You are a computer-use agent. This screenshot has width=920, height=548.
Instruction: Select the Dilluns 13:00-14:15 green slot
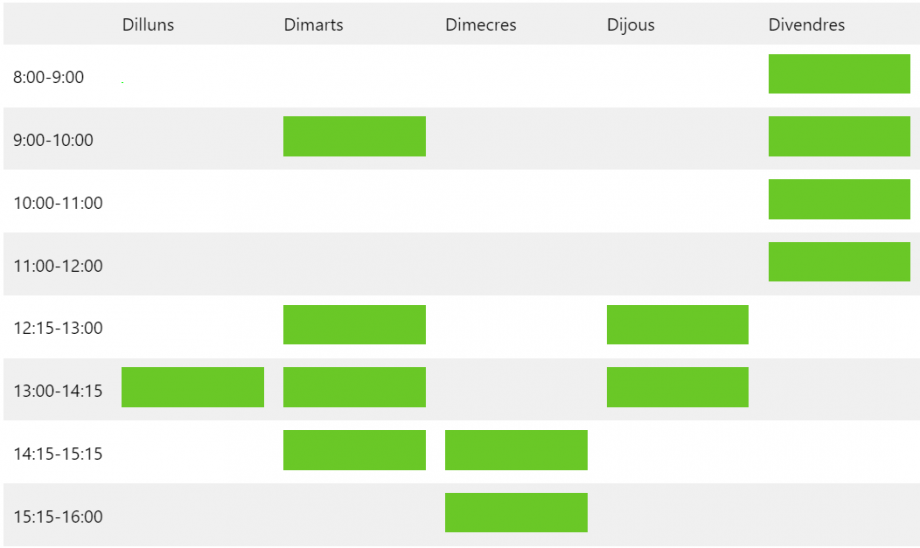point(192,387)
